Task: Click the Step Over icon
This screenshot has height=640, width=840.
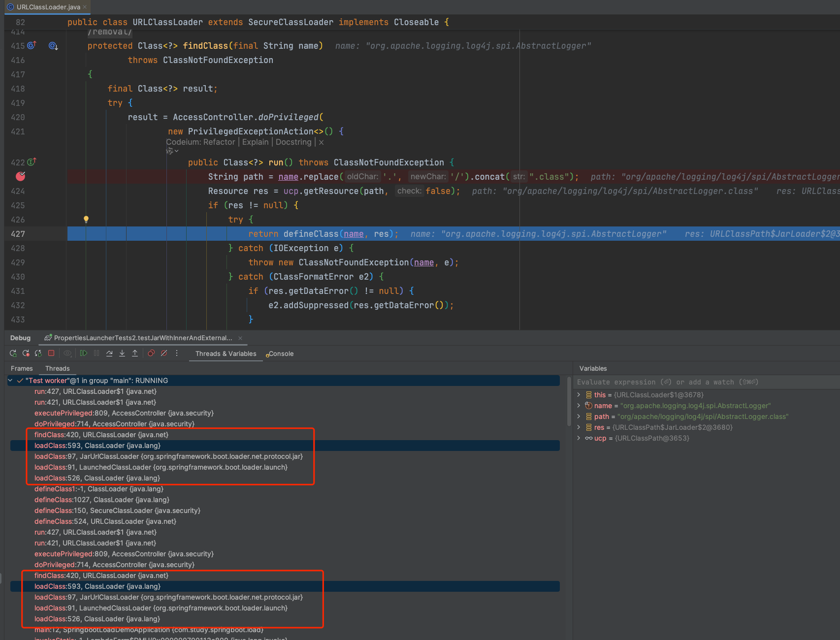Action: click(109, 353)
